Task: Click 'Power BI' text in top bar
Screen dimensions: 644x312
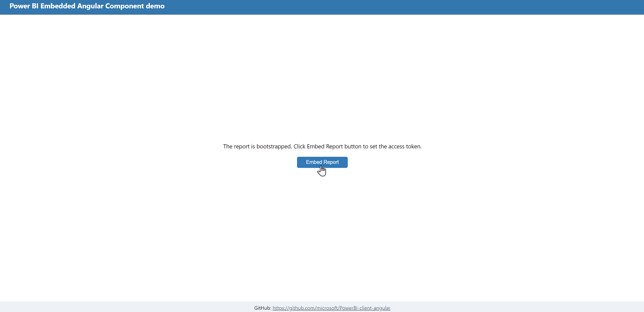Action: [24, 6]
